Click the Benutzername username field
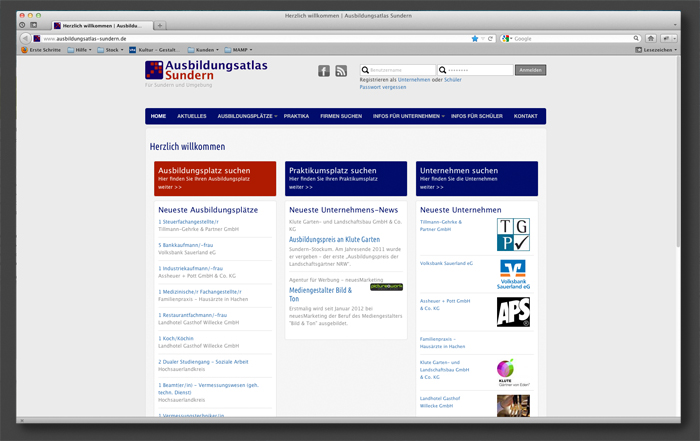 (x=398, y=70)
